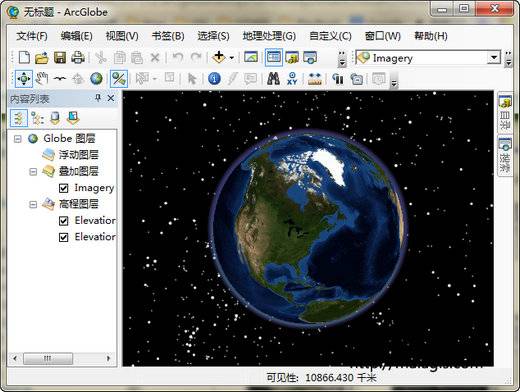Open the 文件(F) menu
520x392 pixels.
point(32,36)
